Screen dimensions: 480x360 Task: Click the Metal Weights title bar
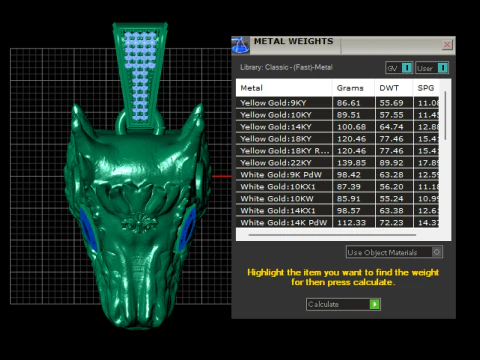[343, 45]
